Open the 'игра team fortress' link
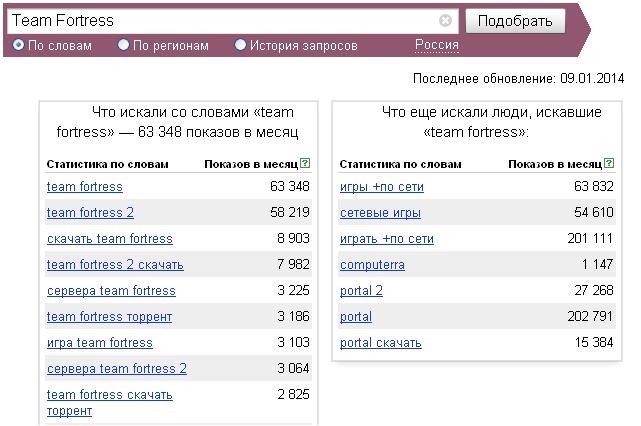 pyautogui.click(x=100, y=343)
